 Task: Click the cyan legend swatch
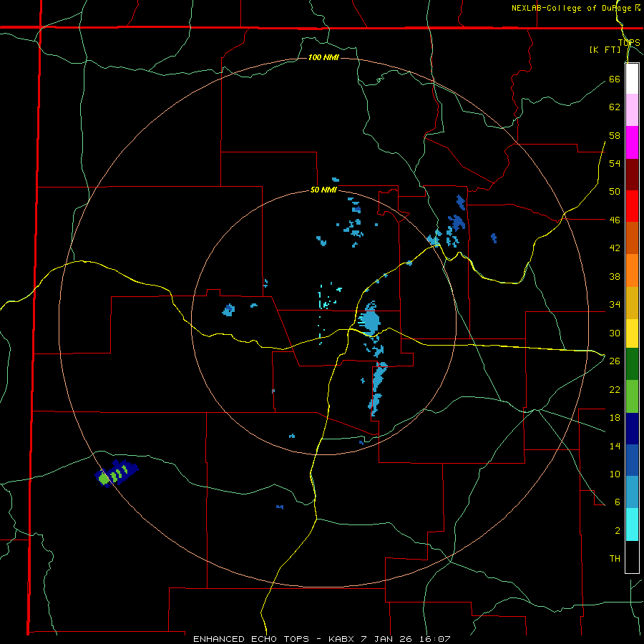pyautogui.click(x=632, y=525)
